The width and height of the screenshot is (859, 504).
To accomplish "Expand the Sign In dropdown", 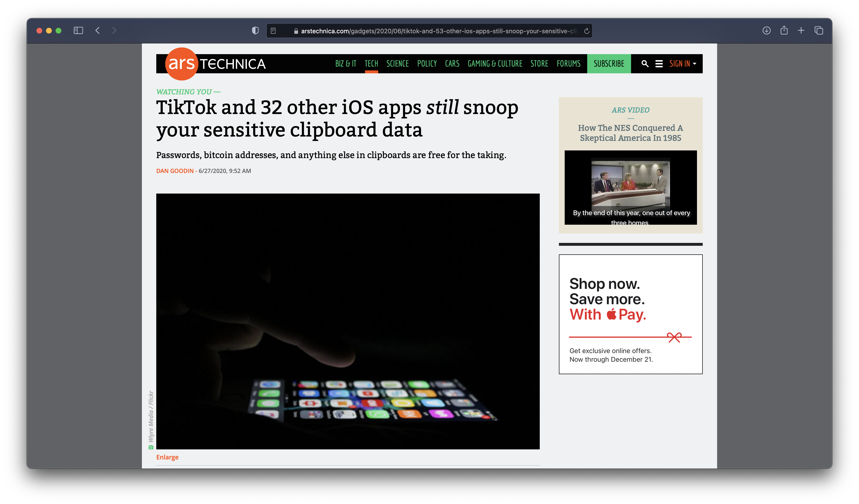I will [x=683, y=64].
